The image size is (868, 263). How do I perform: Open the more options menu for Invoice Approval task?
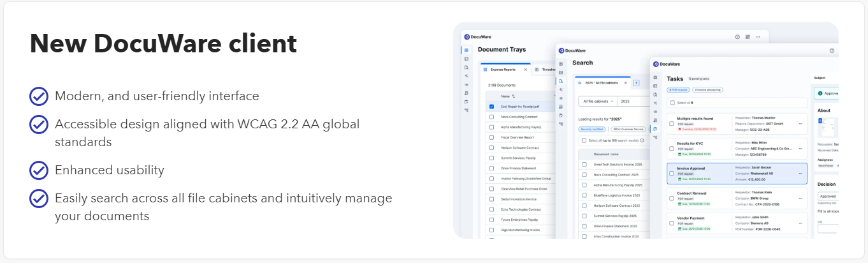tap(800, 173)
